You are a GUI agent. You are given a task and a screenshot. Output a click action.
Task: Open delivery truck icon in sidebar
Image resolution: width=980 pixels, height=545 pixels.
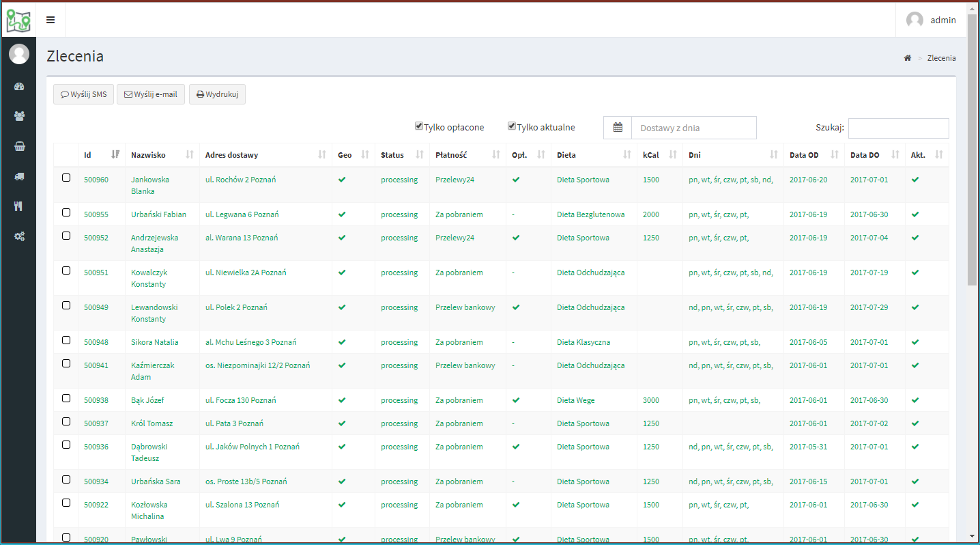tap(19, 176)
